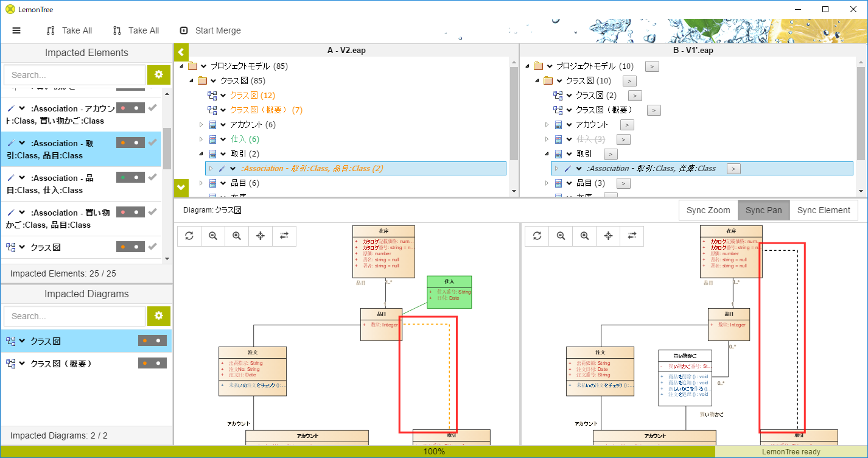Toggle merge switch for Association 買い物かご, 品目 row
868x458 pixels.
click(x=130, y=212)
